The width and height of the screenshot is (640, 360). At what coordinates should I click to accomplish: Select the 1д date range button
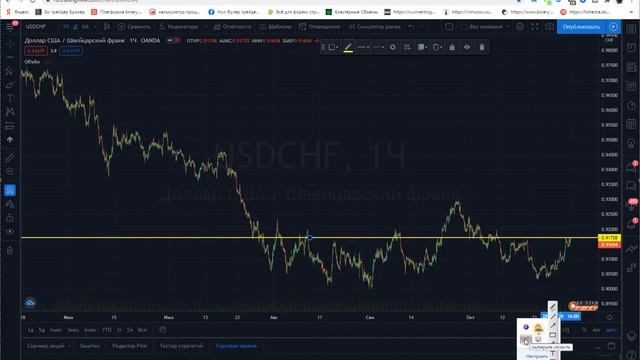point(31,330)
